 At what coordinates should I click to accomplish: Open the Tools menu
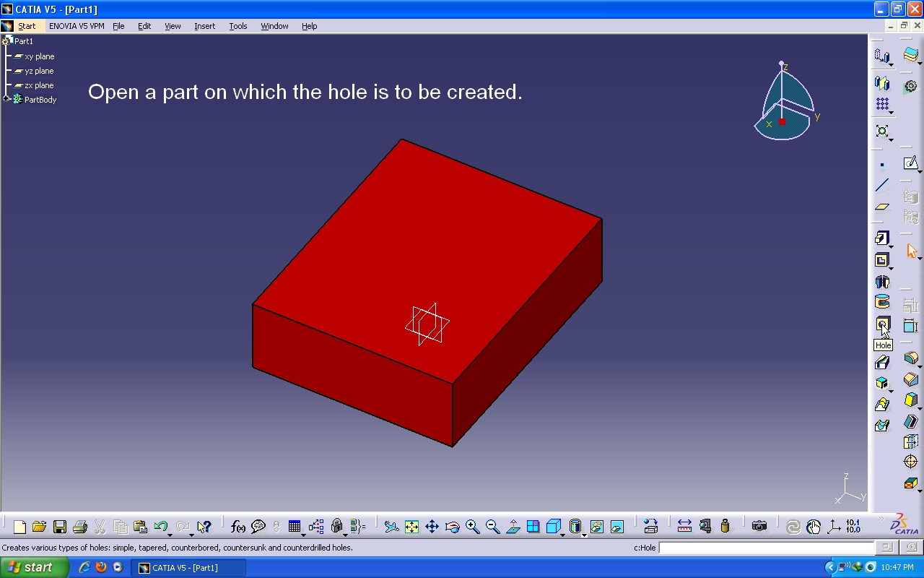point(238,26)
